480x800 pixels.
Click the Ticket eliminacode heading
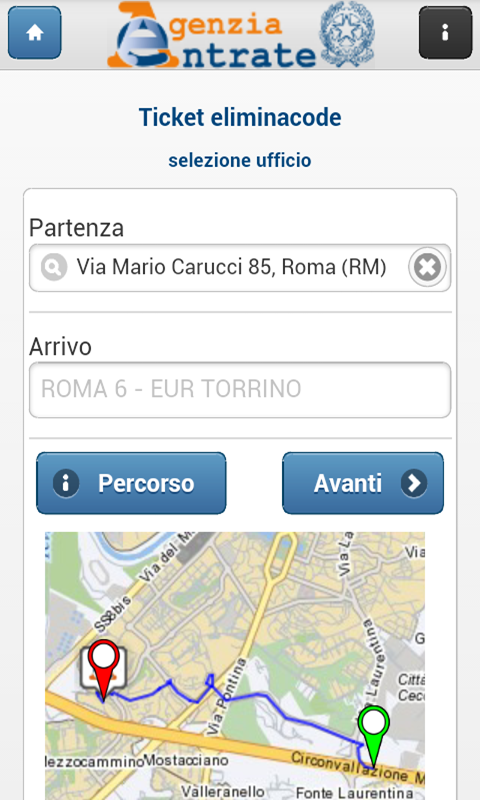(x=240, y=117)
